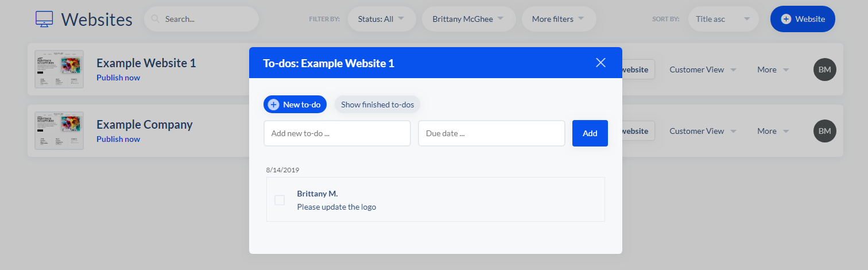This screenshot has width=868, height=270.
Task: Click the search magnifier icon
Action: click(x=155, y=19)
